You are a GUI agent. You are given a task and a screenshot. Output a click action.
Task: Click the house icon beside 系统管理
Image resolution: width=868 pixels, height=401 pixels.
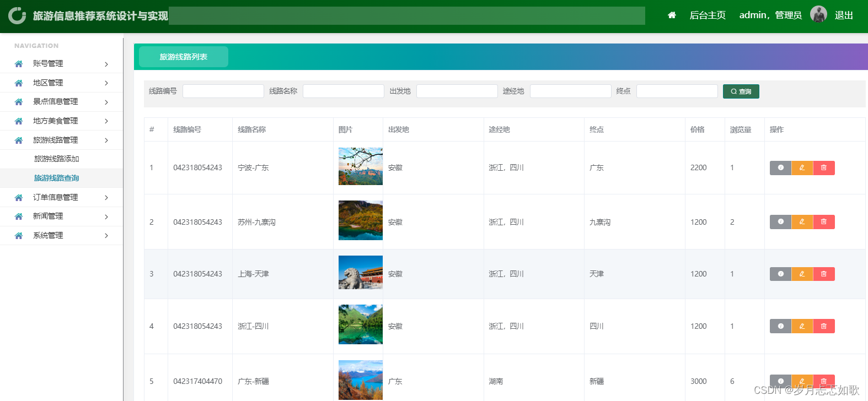coord(19,236)
